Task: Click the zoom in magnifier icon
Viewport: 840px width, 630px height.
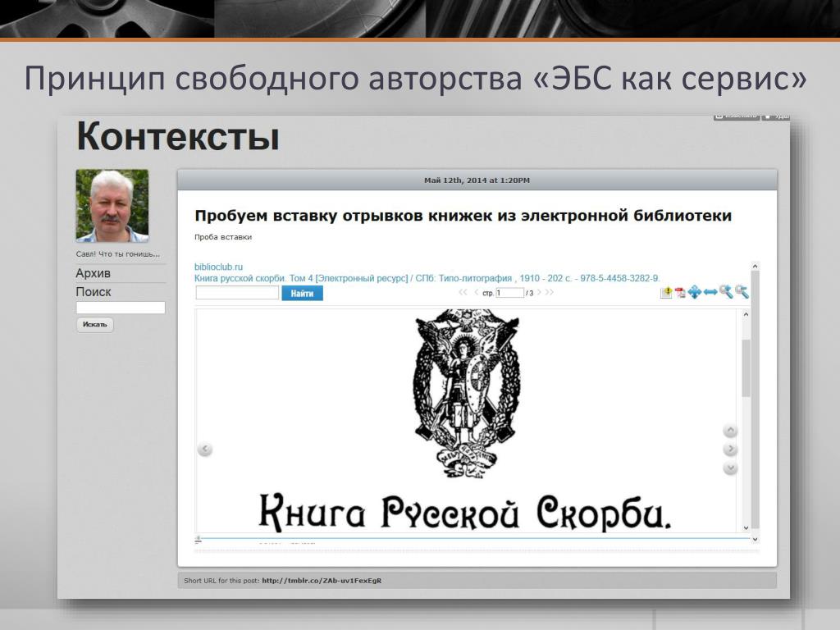Action: pos(726,291)
